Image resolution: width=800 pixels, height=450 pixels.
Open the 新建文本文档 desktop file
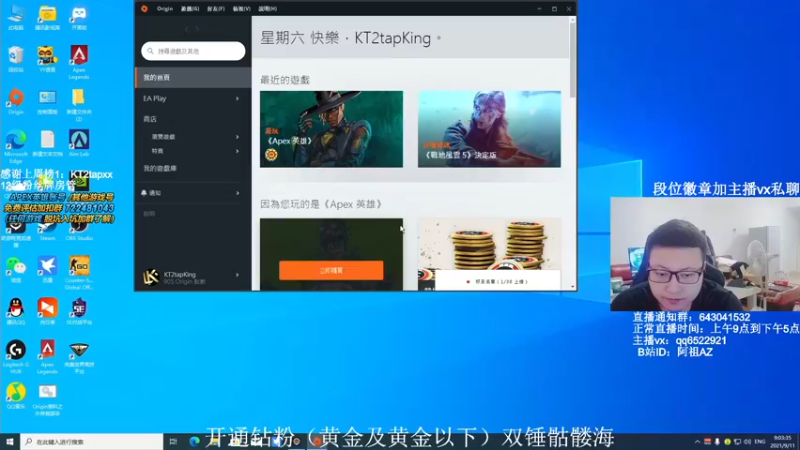pos(47,144)
